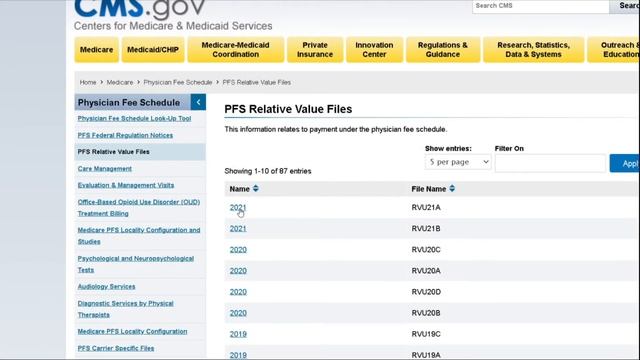This screenshot has height=360, width=640.
Task: Click the Name column header
Action: coord(240,189)
